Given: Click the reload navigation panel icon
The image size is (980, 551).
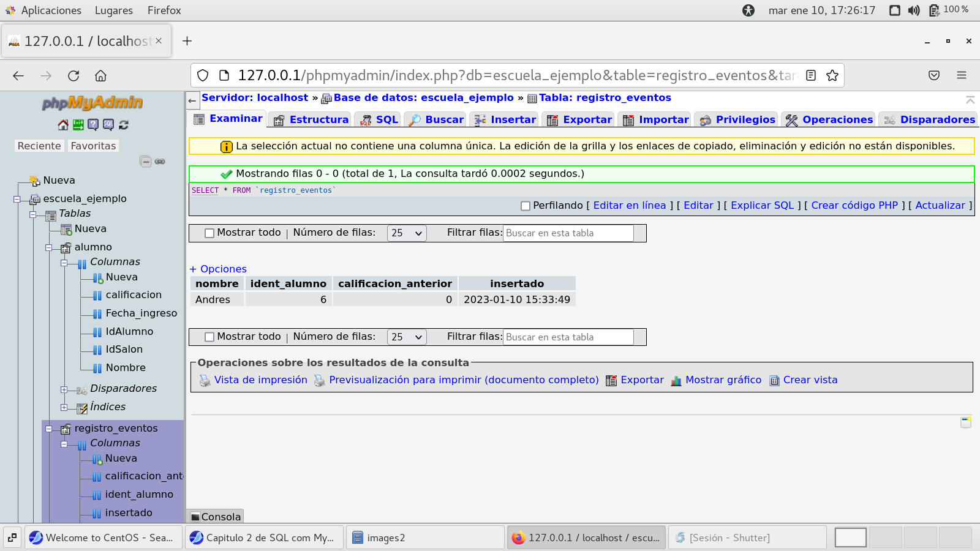Looking at the screenshot, I should tap(124, 125).
